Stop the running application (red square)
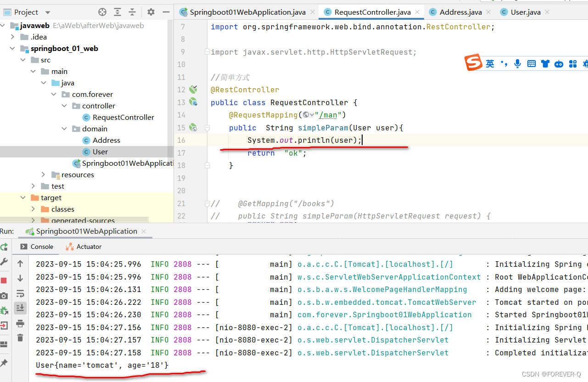The image size is (588, 382). [x=4, y=280]
